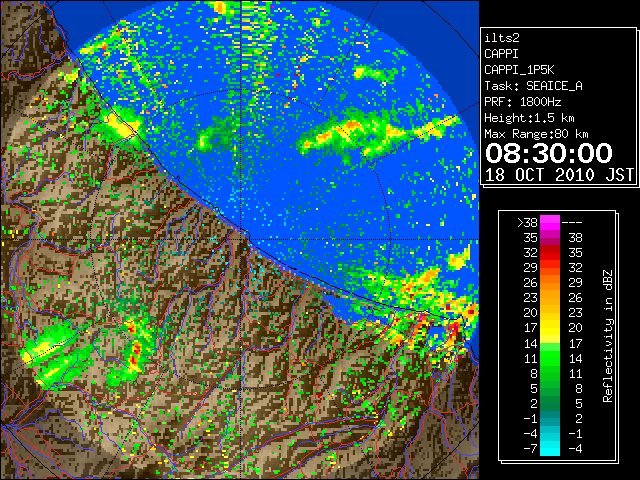Click the 'ilts2' site label
The height and width of the screenshot is (480, 640).
tap(502, 38)
